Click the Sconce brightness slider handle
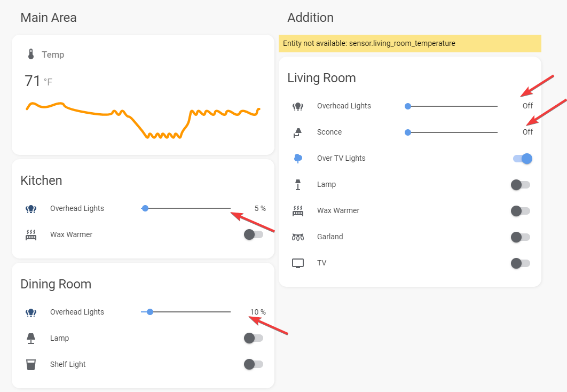 coord(407,132)
